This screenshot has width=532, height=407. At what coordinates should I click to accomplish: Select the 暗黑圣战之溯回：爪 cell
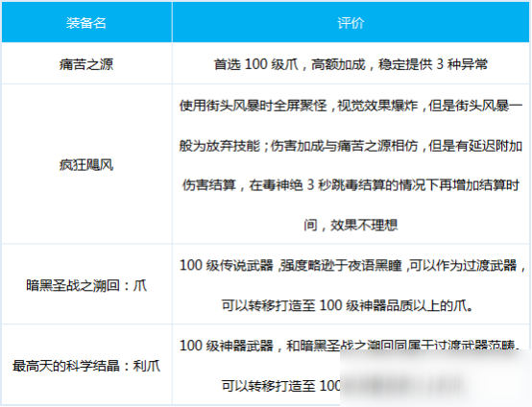pos(86,285)
